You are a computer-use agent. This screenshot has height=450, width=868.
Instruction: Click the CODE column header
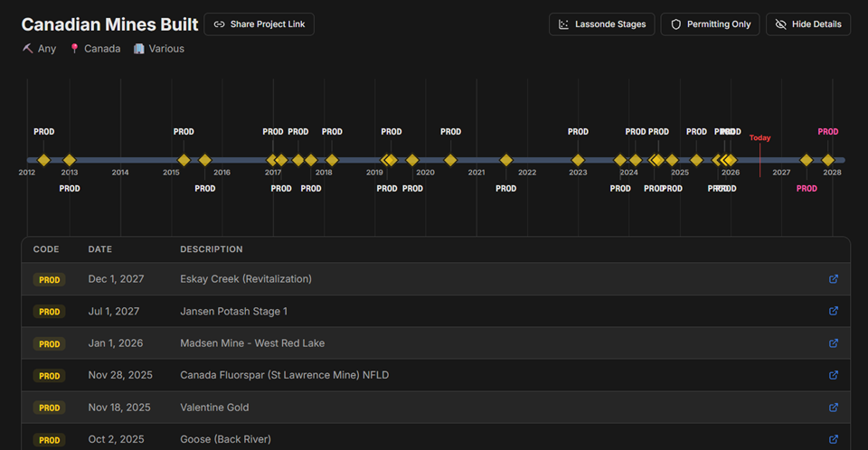tap(46, 249)
